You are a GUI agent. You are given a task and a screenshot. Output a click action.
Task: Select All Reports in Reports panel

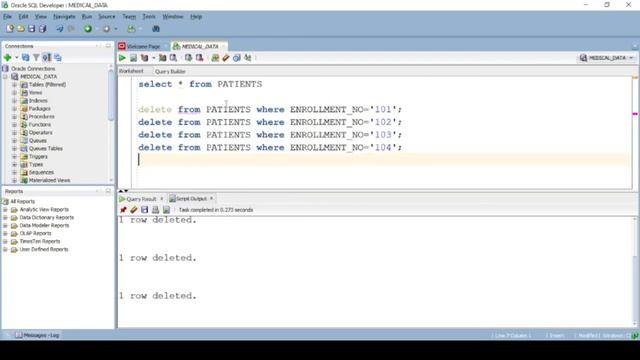tap(22, 202)
